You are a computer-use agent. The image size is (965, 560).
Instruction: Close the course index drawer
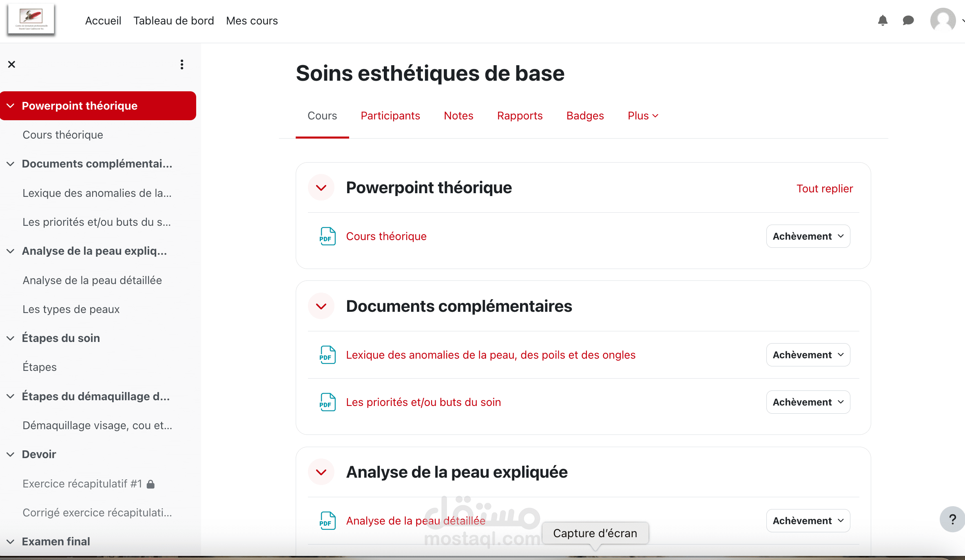(x=12, y=64)
